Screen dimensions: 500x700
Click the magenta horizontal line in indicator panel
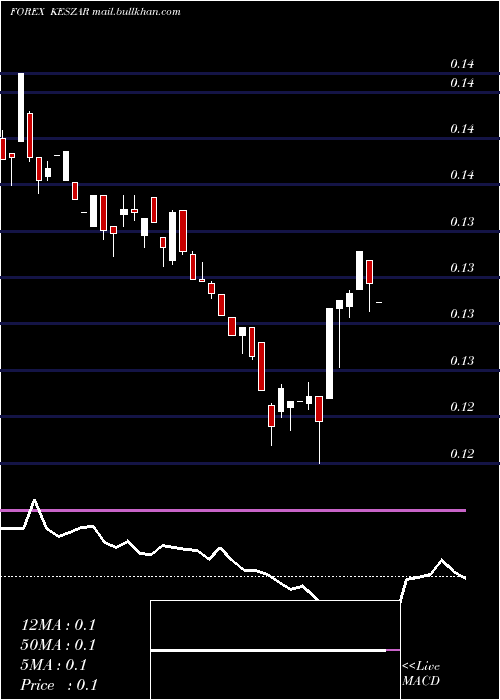point(233,510)
